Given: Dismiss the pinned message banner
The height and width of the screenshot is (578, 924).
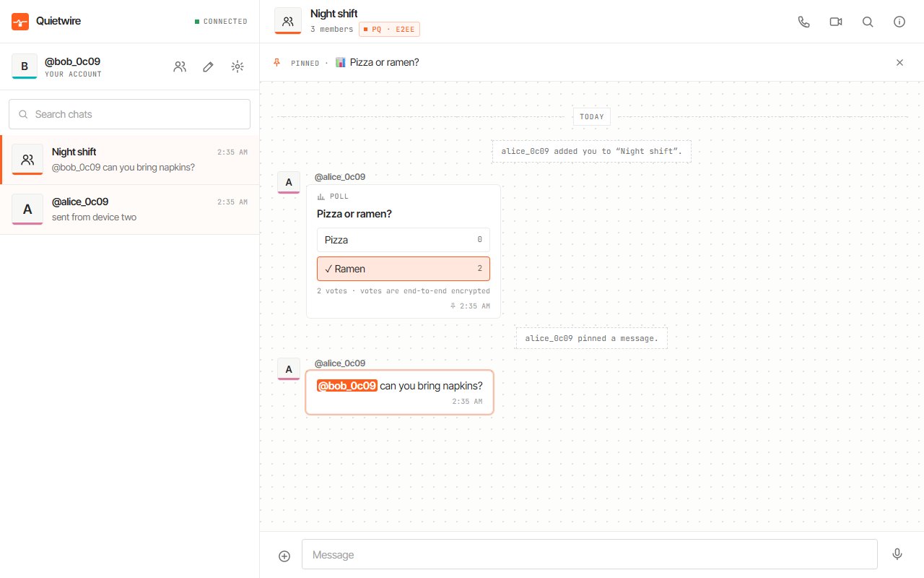Looking at the screenshot, I should tap(899, 63).
